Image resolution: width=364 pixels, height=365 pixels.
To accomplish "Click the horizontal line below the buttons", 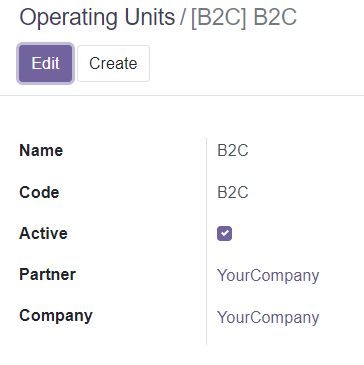I will (x=182, y=95).
